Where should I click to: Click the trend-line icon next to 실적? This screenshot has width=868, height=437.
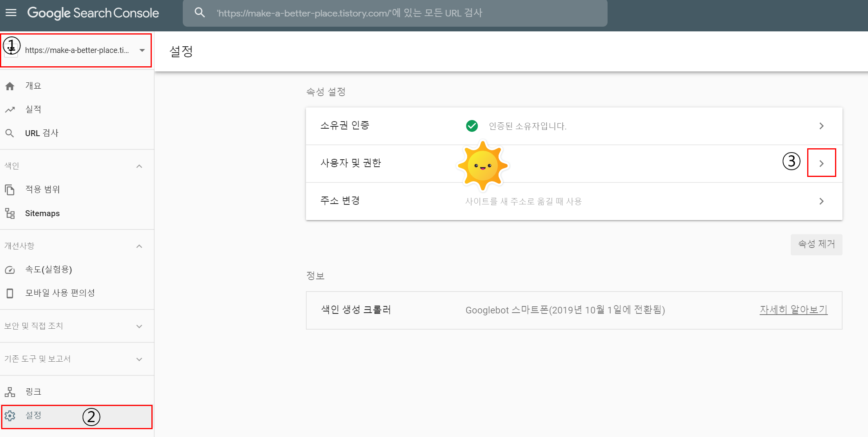coord(10,109)
